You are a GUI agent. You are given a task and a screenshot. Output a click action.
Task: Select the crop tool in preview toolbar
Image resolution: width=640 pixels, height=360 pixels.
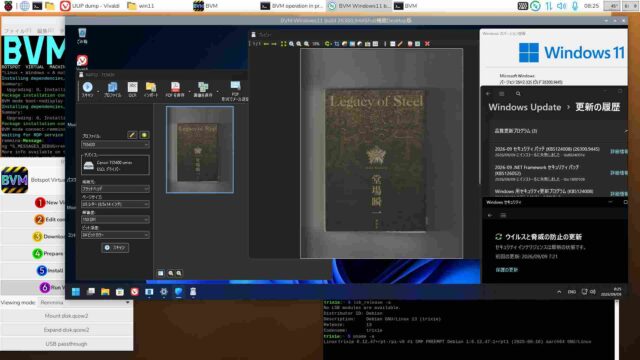click(337, 44)
